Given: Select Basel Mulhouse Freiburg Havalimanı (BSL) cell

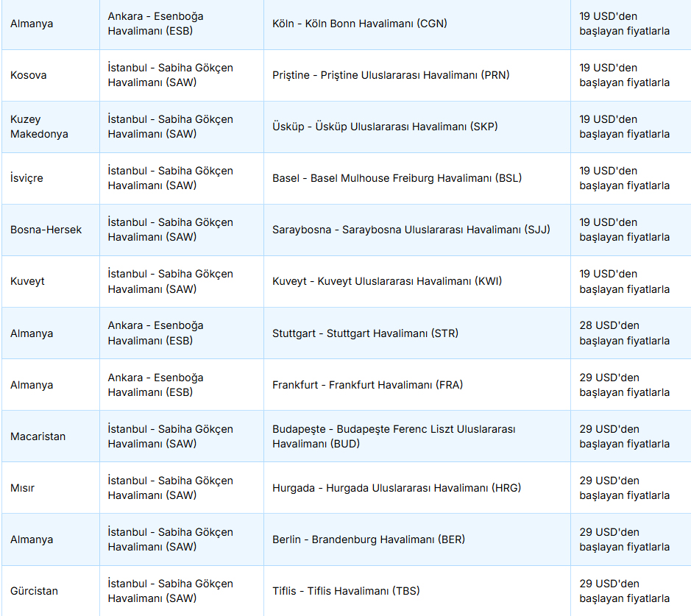Looking at the screenshot, I should (x=397, y=178).
